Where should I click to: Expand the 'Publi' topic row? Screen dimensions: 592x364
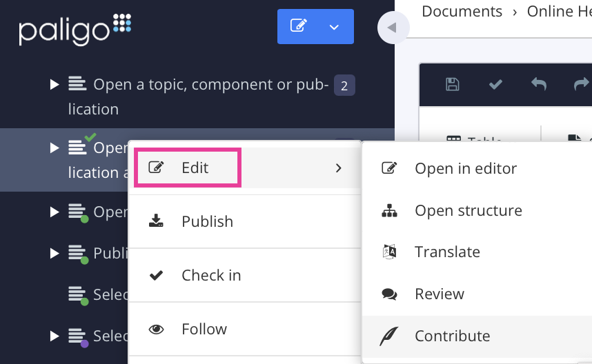pos(55,254)
